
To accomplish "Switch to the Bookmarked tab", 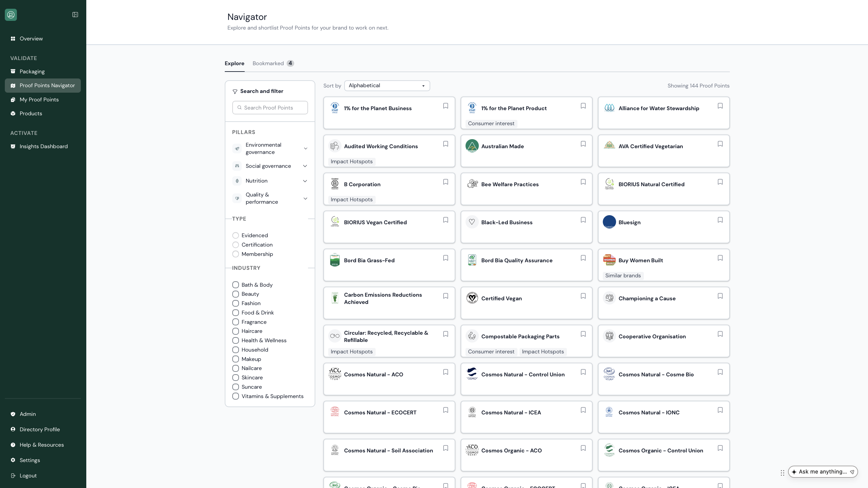I will [x=273, y=63].
